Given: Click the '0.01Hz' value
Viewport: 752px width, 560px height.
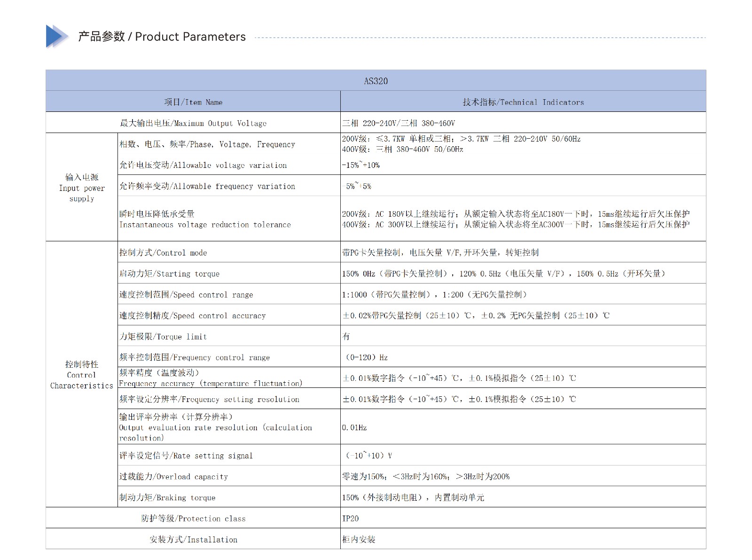Looking at the screenshot, I should point(354,427).
